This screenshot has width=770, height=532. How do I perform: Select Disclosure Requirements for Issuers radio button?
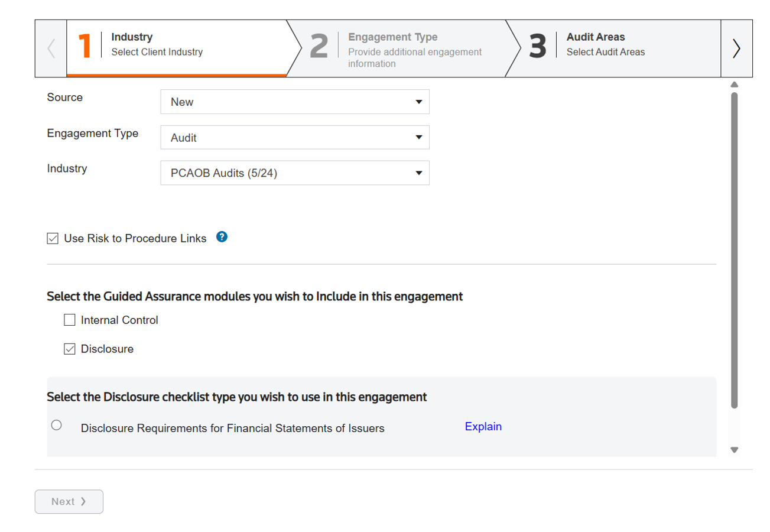coord(57,425)
